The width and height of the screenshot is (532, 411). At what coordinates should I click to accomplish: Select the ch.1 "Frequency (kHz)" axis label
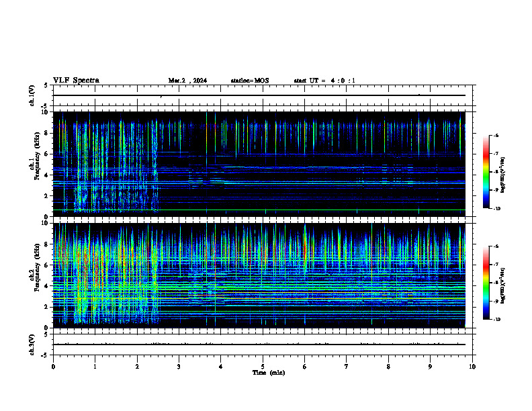tap(37, 154)
